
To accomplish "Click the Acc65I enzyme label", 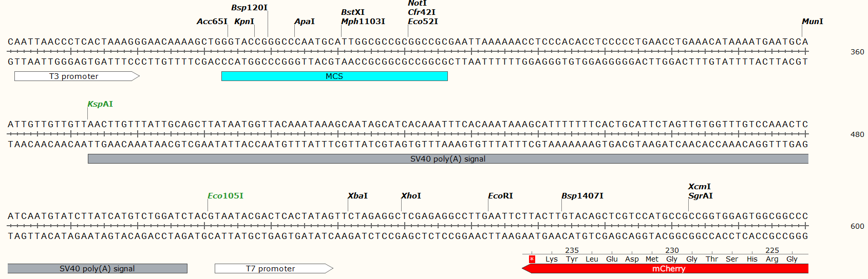I will (x=212, y=22).
